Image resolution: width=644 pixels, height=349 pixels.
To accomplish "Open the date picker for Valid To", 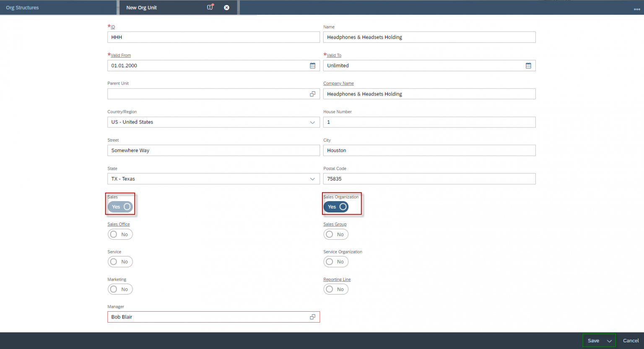I will (x=528, y=65).
